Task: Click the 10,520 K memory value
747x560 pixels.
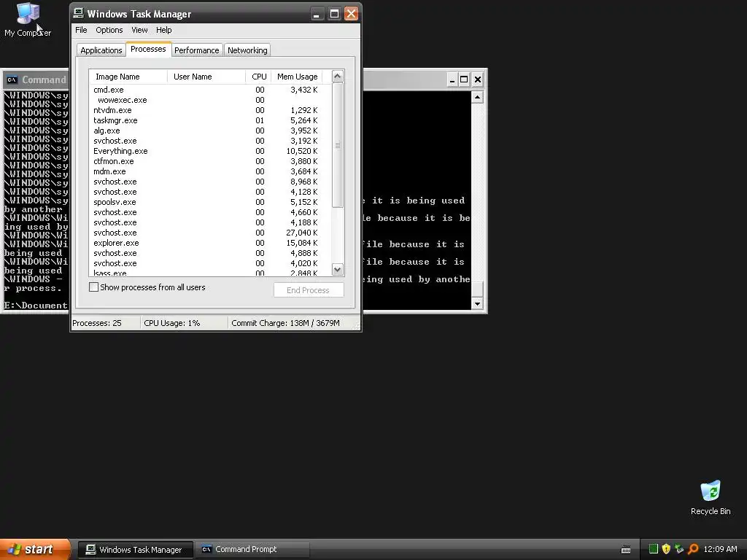Action: pyautogui.click(x=301, y=152)
